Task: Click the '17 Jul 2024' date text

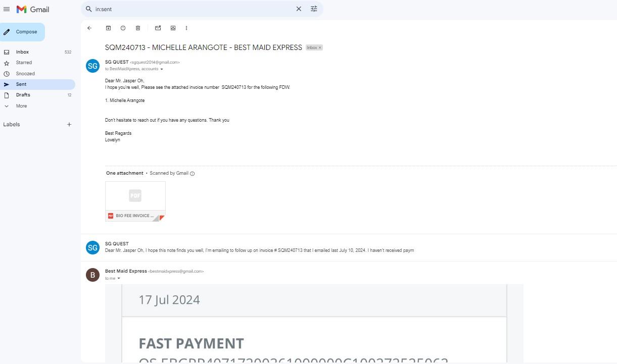Action: pyautogui.click(x=169, y=300)
